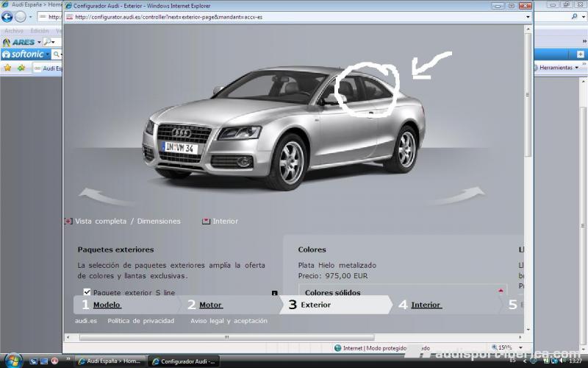Open the address bar dropdown arrow in Configurador
588x368 pixels.
pos(528,17)
